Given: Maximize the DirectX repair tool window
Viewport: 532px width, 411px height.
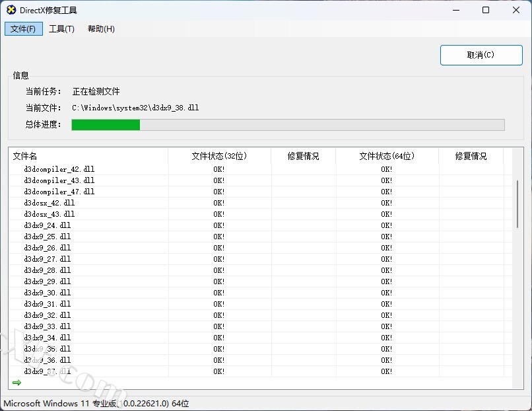Looking at the screenshot, I should [x=486, y=10].
